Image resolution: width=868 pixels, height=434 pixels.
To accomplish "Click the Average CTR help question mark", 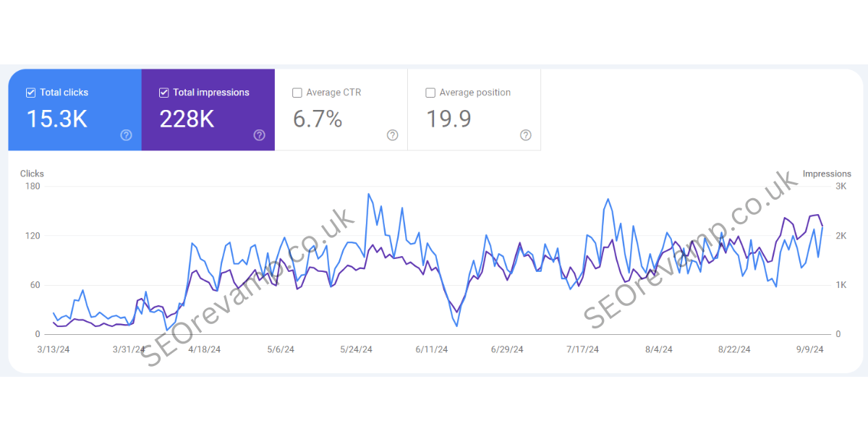I will click(x=392, y=135).
